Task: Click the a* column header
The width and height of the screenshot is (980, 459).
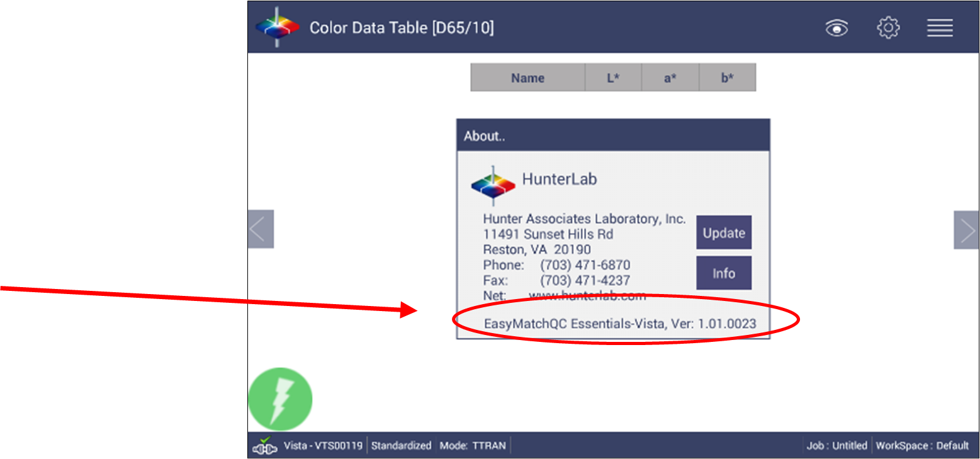Action: point(670,78)
